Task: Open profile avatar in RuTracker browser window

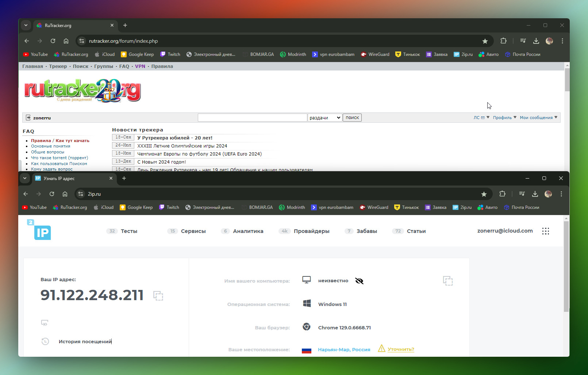Action: coord(549,41)
